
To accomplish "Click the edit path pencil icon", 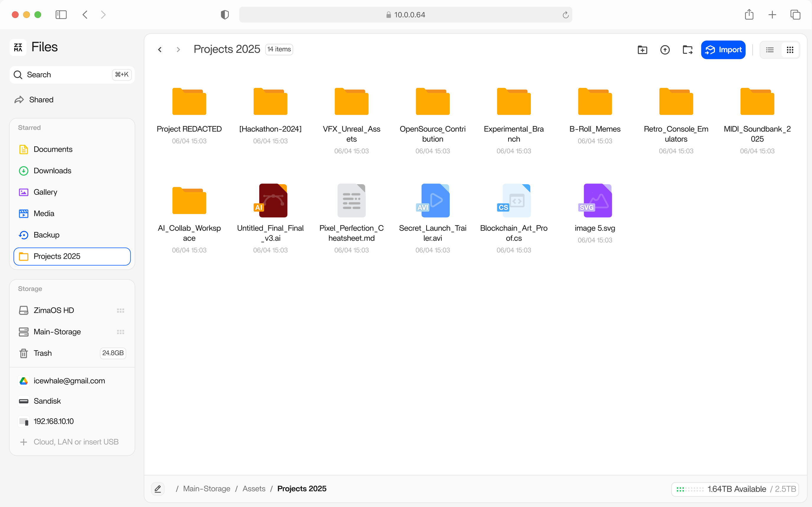I will point(158,489).
